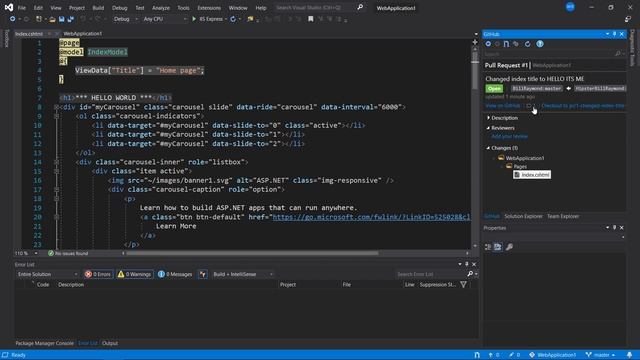640x360 pixels.
Task: Select Index.cshtml in Changes tree
Action: click(532, 175)
